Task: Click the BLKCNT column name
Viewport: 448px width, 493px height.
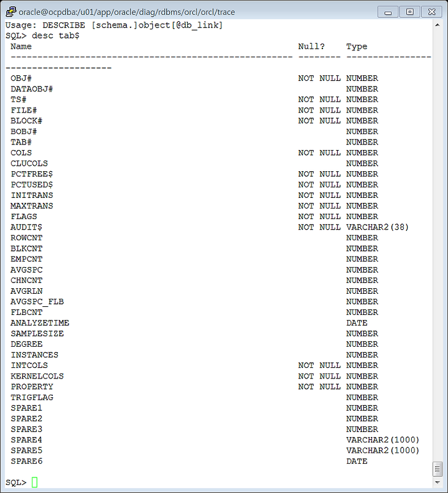Action: (x=26, y=249)
